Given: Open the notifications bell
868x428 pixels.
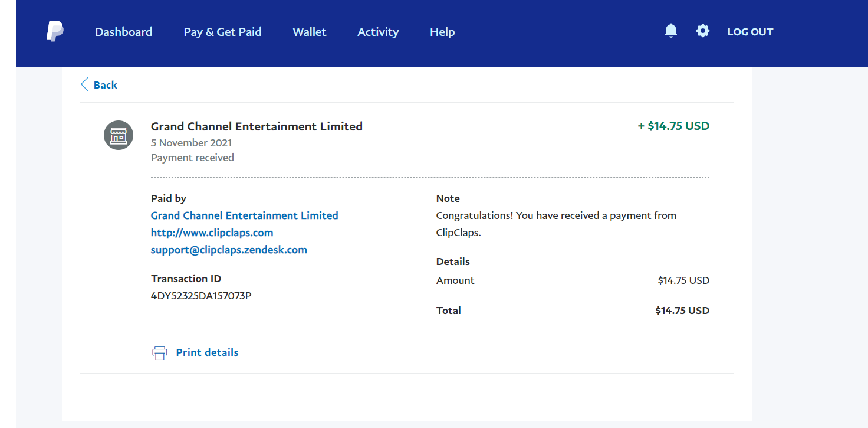Looking at the screenshot, I should click(671, 31).
